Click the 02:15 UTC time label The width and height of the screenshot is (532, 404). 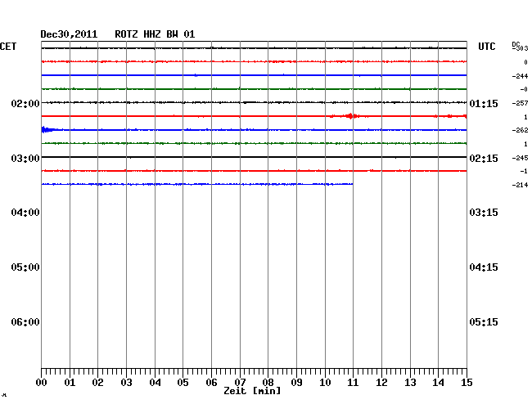coord(484,159)
